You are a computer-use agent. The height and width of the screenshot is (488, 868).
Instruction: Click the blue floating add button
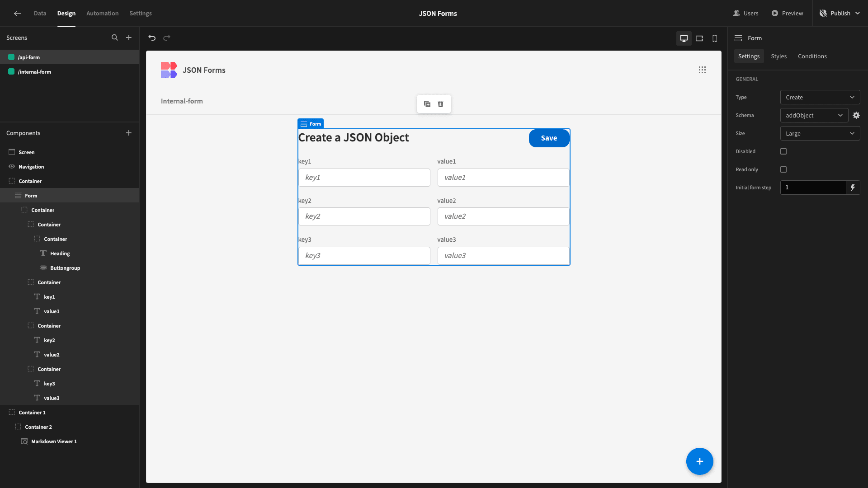point(700,461)
